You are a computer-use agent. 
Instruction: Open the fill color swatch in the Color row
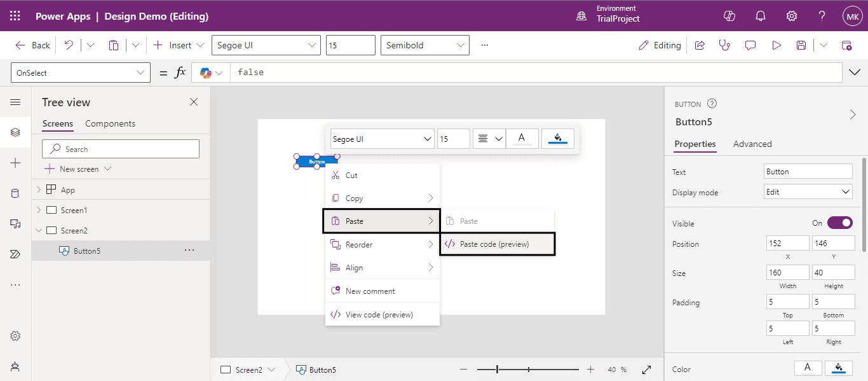point(839,368)
